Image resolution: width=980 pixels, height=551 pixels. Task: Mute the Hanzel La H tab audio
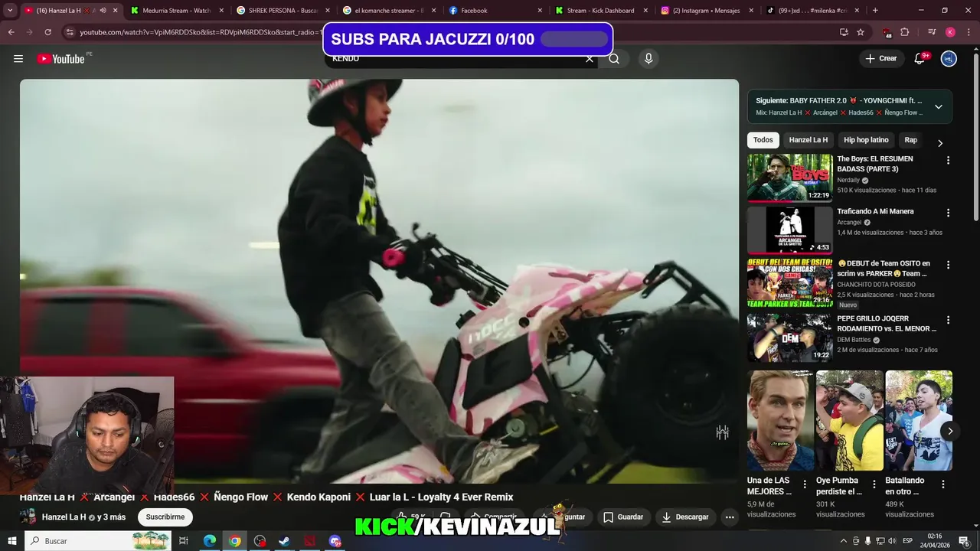[x=103, y=11]
